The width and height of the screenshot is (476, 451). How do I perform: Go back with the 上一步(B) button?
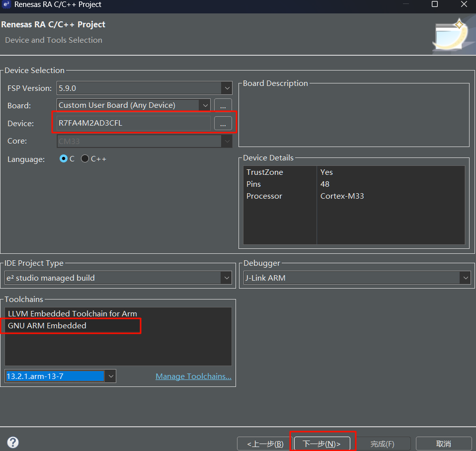pyautogui.click(x=265, y=444)
